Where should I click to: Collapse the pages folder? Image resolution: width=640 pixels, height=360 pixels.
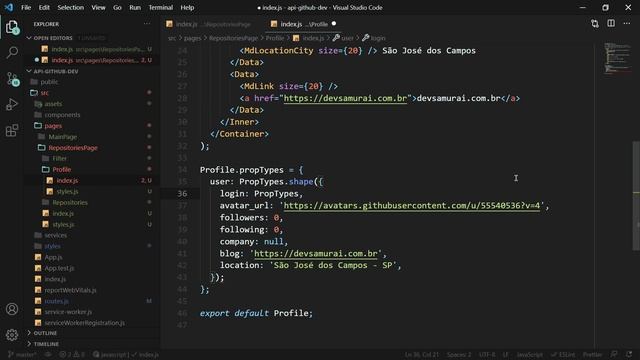pyautogui.click(x=48, y=126)
